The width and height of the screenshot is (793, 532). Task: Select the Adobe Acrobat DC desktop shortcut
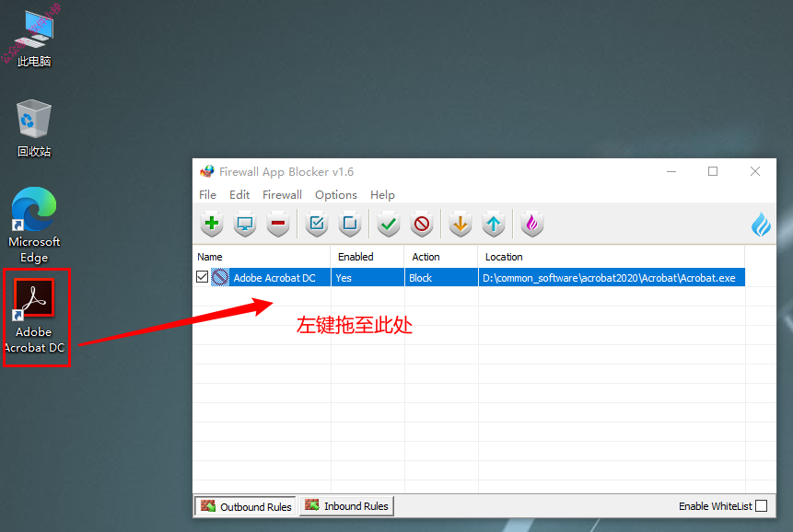34,316
